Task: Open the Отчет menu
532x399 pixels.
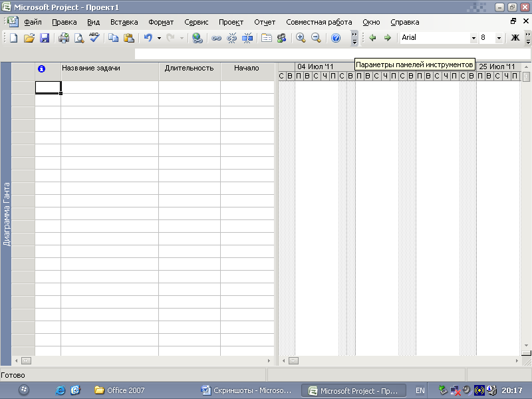Action: pos(265,22)
